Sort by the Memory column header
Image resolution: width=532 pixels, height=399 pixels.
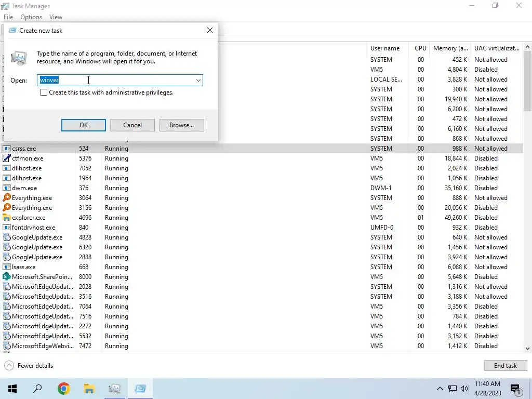point(450,48)
